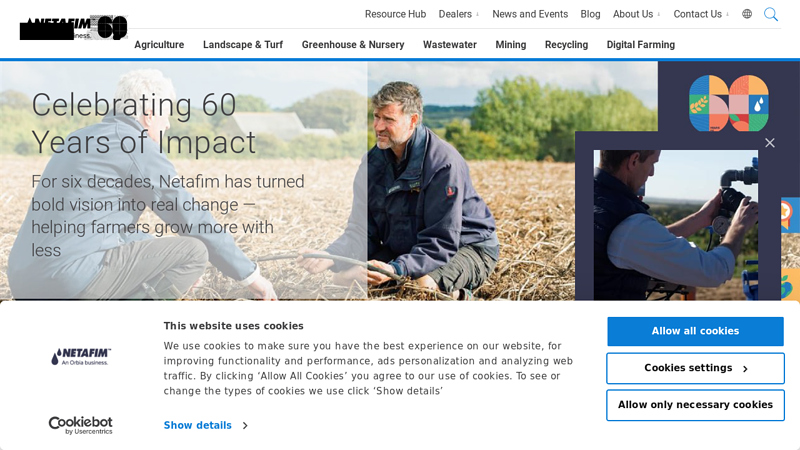Image resolution: width=800 pixels, height=450 pixels.
Task: Click the Netafim logo in cookie banner
Action: 81,356
